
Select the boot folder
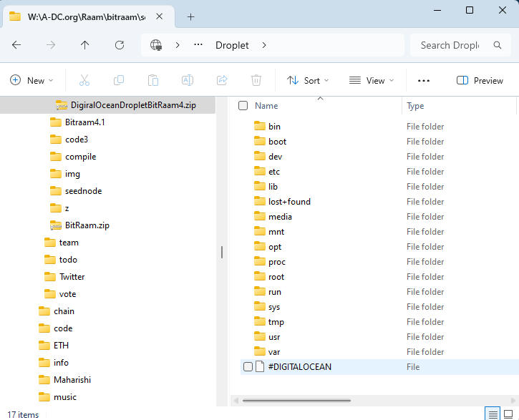(277, 142)
